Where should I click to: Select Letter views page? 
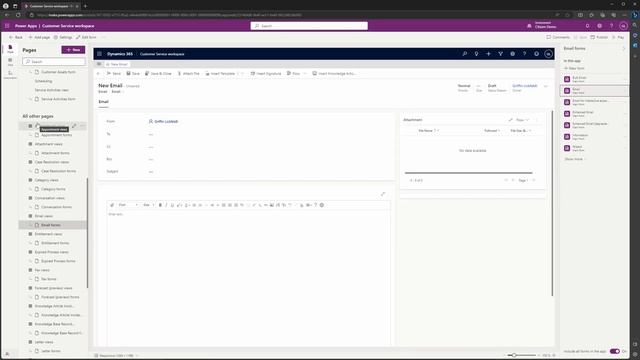coord(44,342)
